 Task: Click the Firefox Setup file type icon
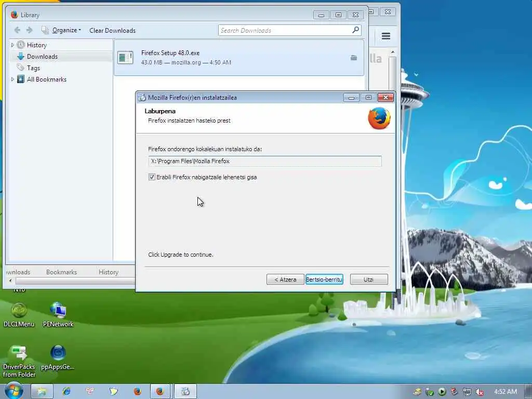coord(125,57)
